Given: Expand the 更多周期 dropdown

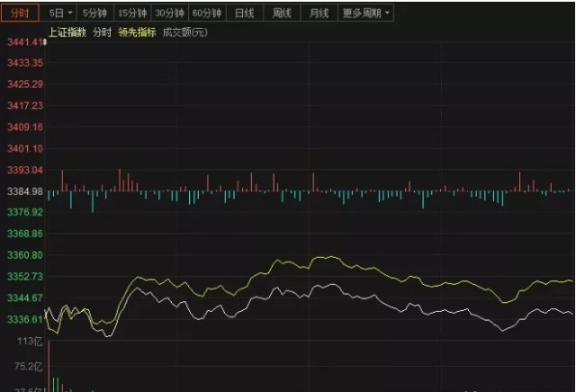Looking at the screenshot, I should (x=366, y=14).
